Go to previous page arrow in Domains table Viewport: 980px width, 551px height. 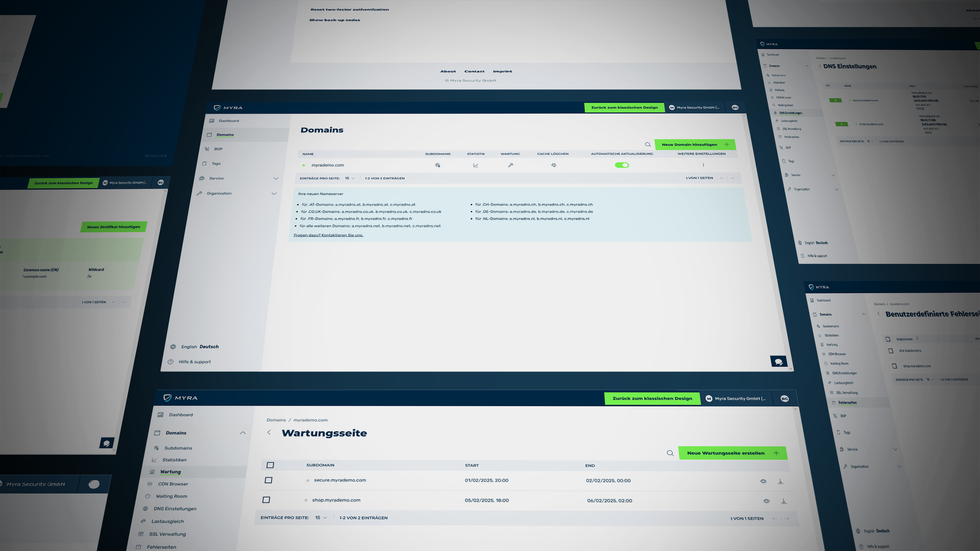click(x=722, y=178)
